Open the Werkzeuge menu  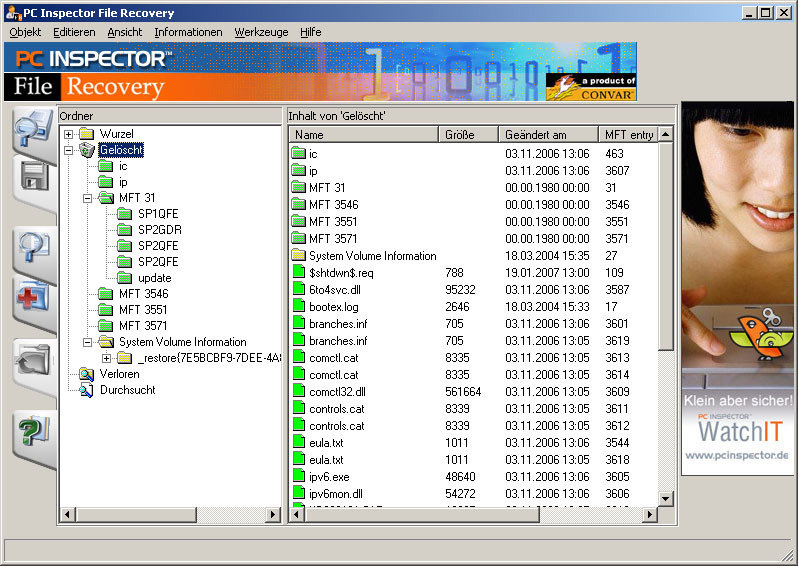[261, 32]
